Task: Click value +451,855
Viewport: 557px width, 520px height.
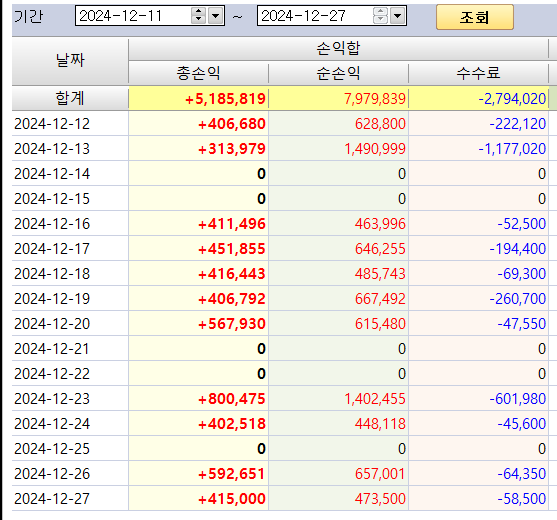Action: click(x=232, y=249)
